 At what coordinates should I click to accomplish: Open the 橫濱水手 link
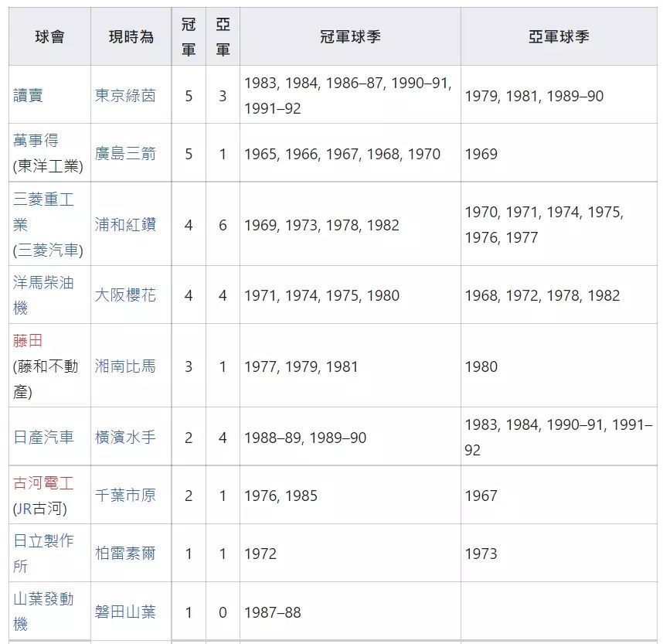[125, 437]
